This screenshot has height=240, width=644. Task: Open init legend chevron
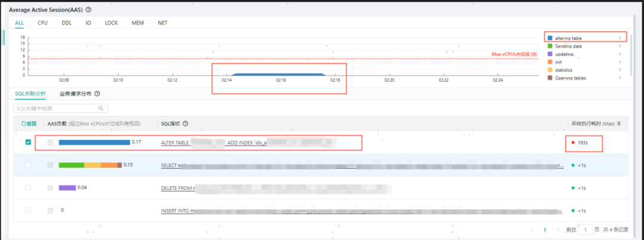point(620,62)
